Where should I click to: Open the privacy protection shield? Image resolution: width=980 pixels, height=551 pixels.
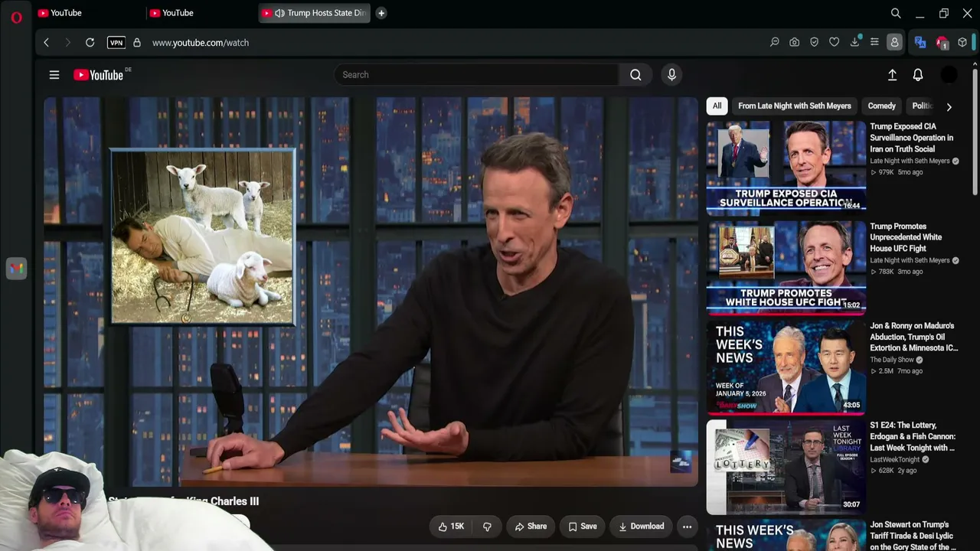[x=815, y=43]
